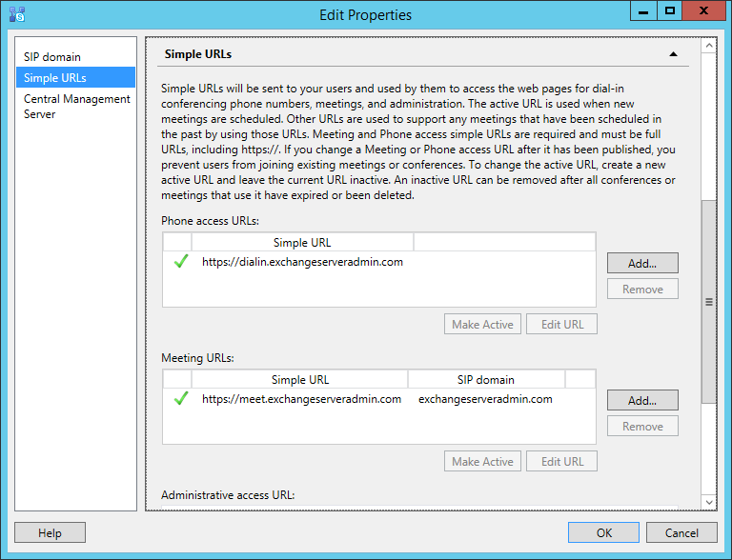Add a new Meeting URL
Viewport: 732px width, 560px height.
642,400
